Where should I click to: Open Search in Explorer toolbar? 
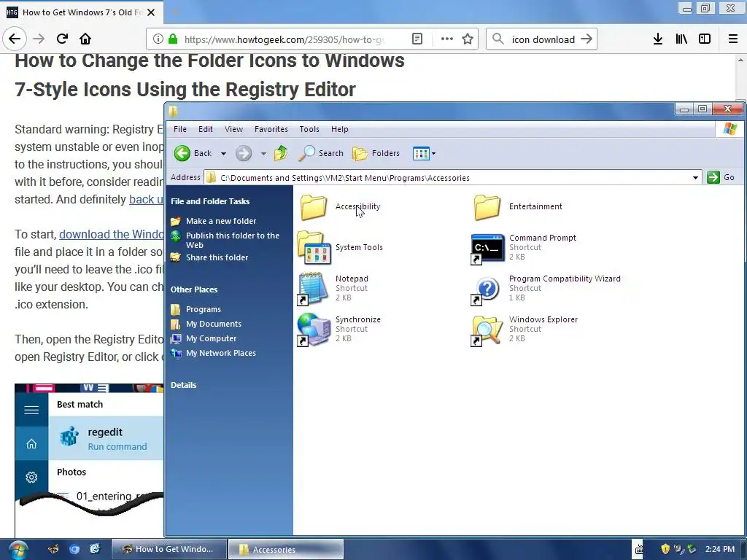[x=321, y=153]
